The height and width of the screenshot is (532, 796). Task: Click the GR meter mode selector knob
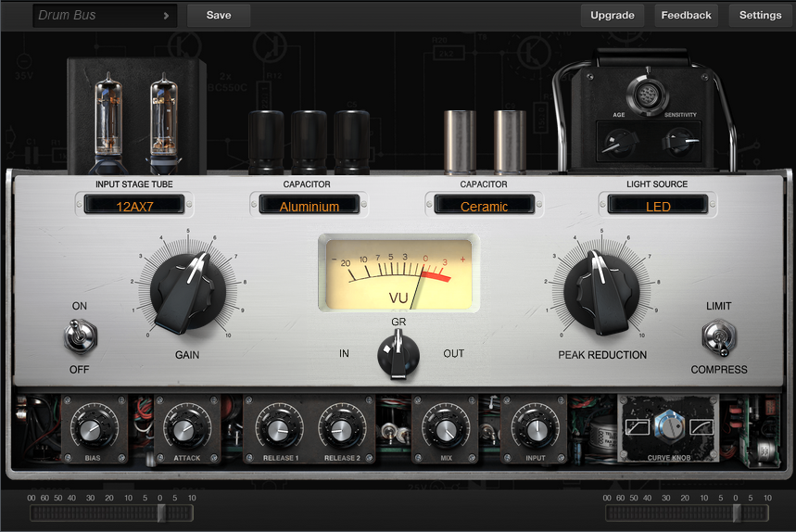pyautogui.click(x=398, y=354)
